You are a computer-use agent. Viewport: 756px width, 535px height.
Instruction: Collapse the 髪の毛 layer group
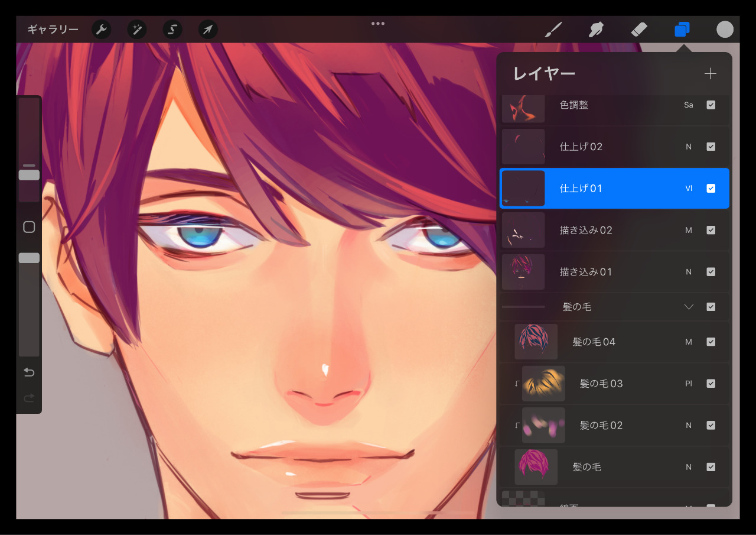point(688,307)
